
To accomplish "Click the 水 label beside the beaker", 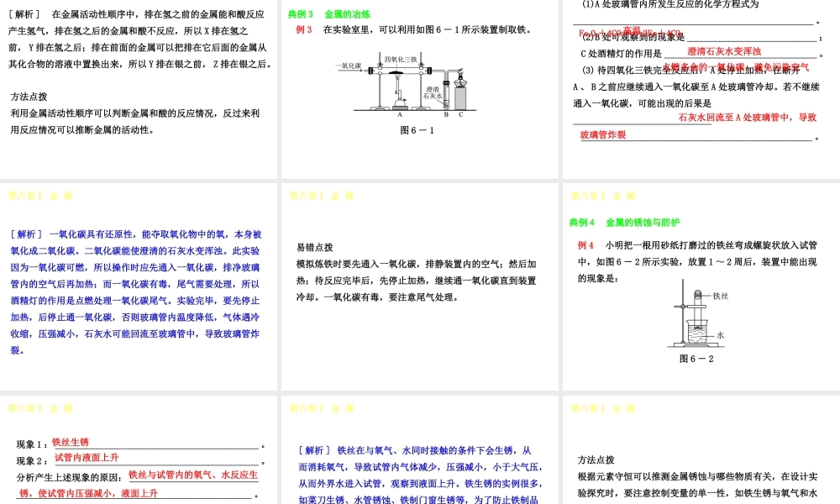I will click(721, 335).
